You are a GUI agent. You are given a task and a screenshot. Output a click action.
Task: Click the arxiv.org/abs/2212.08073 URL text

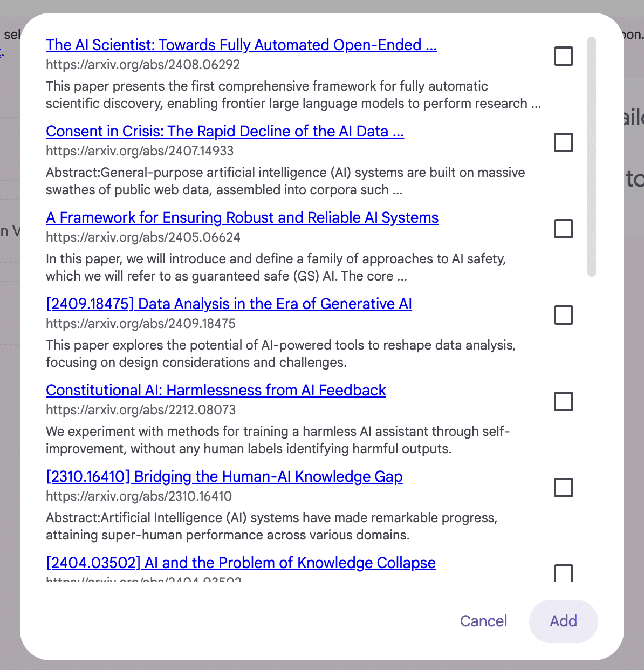pos(141,410)
